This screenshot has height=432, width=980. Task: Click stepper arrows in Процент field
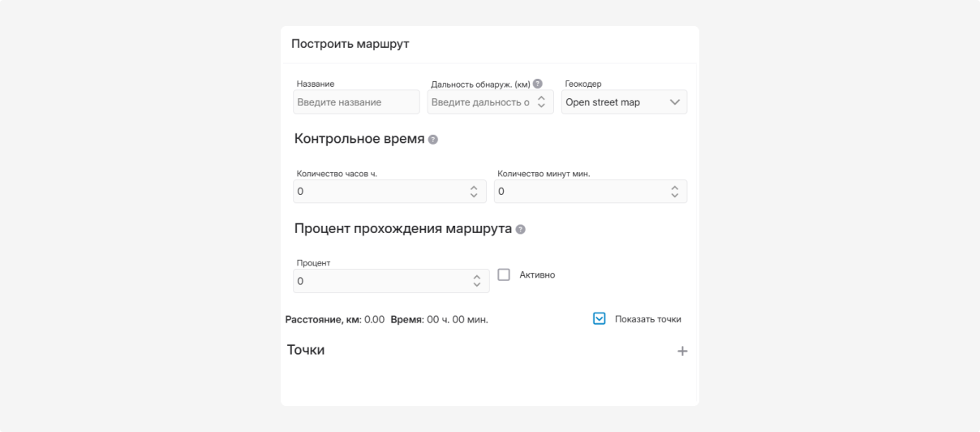coord(477,281)
